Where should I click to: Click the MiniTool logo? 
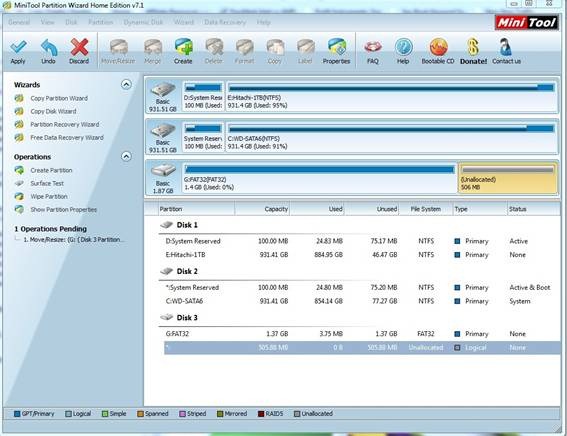tap(526, 23)
